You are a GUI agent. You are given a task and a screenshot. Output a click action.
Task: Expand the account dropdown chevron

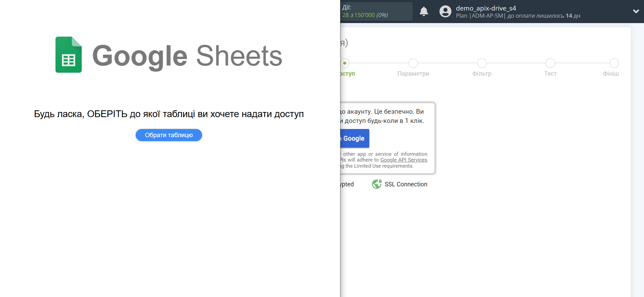pos(636,11)
